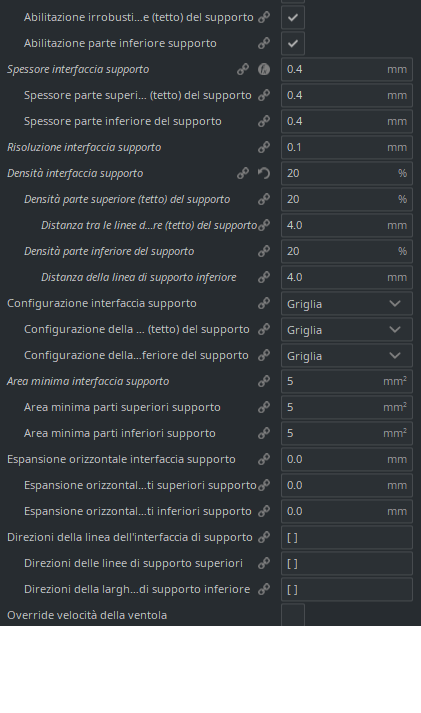Select the Espansione orizzontale interfaccia supporto label

[121, 459]
